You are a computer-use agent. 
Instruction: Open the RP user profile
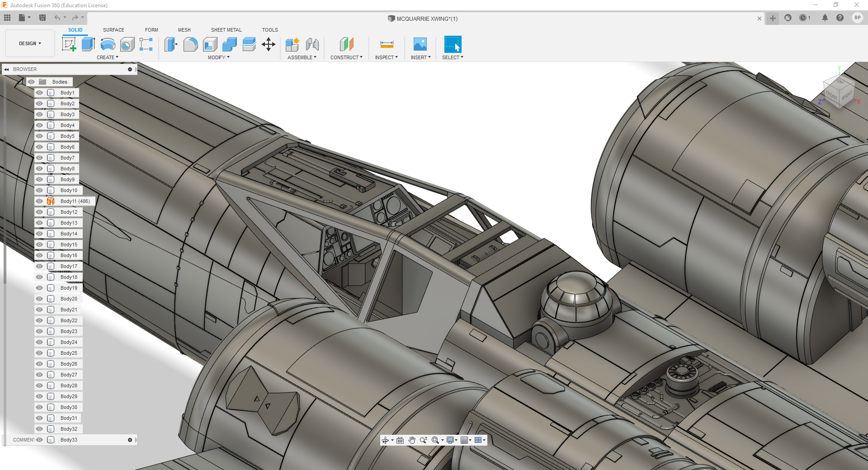858,18
